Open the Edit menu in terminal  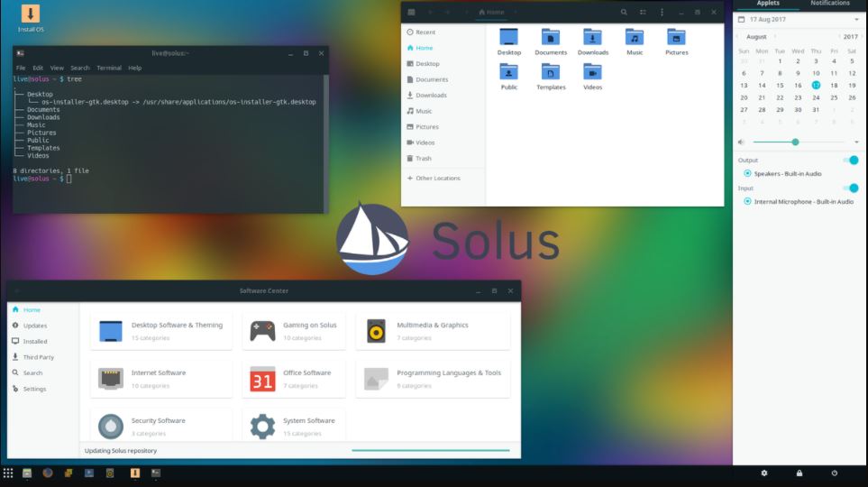click(x=38, y=68)
